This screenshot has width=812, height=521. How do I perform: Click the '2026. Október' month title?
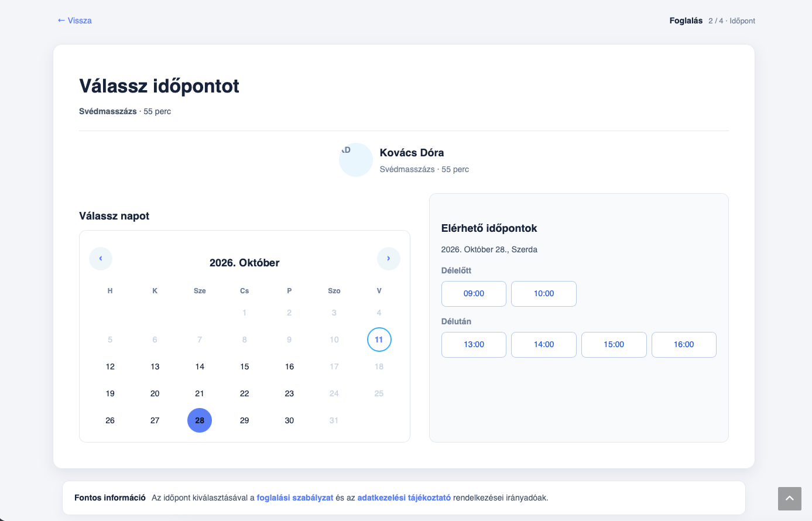click(x=245, y=263)
